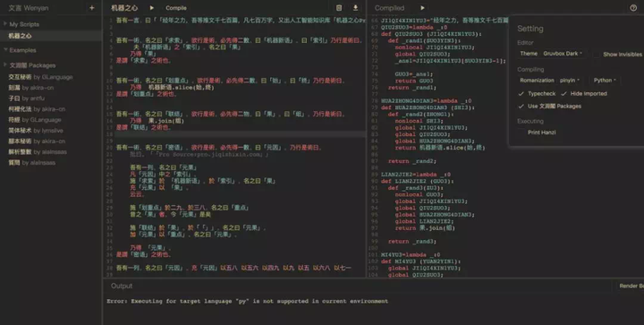
Task: Click editor comment line containing Pro Source:pro.jiqizhixin.com
Action: tap(199, 155)
